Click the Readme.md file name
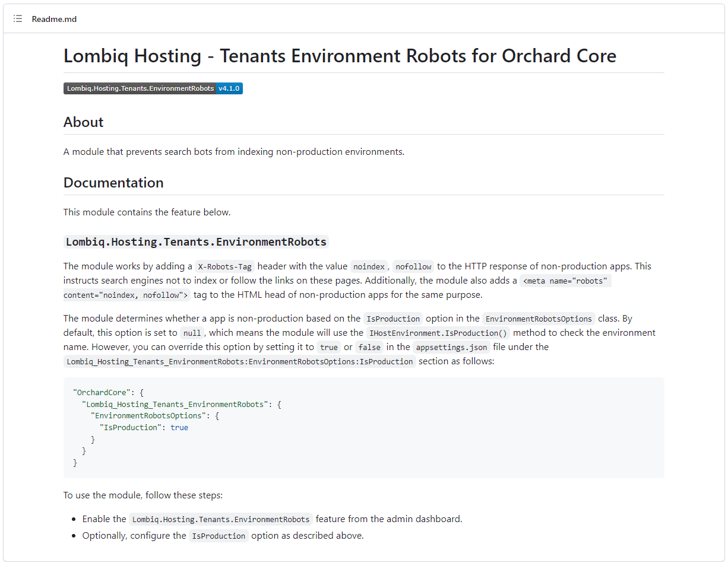This screenshot has height=566, width=728. pos(54,19)
